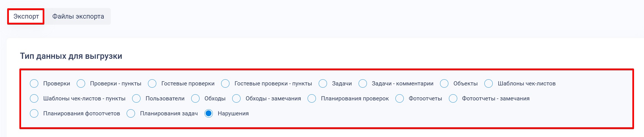Select Гостевые проверки data type
This screenshot has width=644, height=137.
click(152, 83)
